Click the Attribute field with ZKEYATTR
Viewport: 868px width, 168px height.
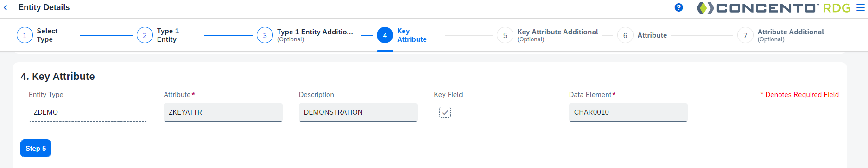pos(223,112)
